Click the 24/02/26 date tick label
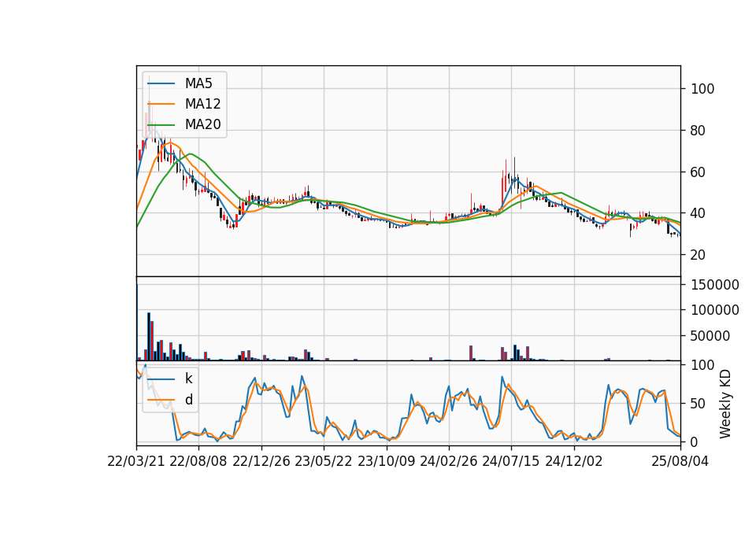The height and width of the screenshot is (543, 756). (x=449, y=461)
